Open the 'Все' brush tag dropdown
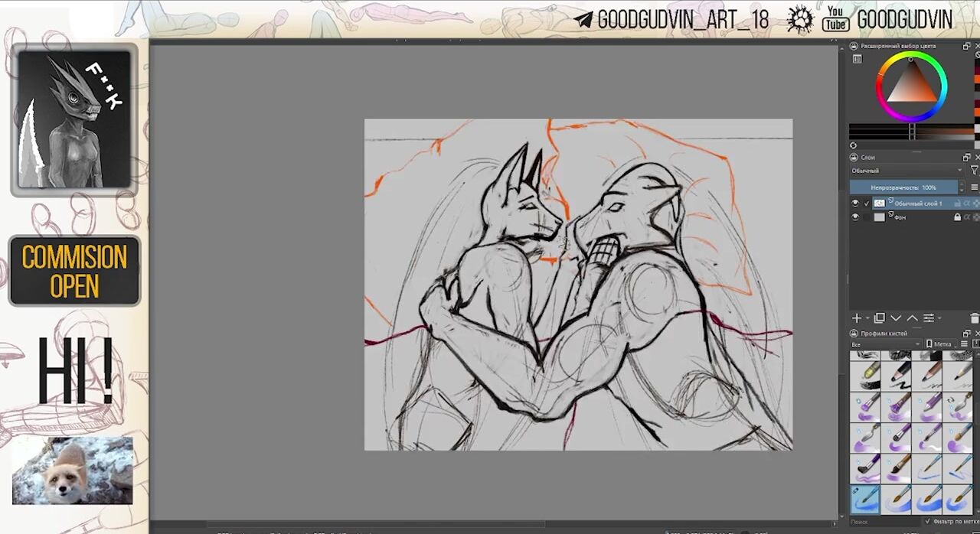The image size is (980, 534). point(885,344)
